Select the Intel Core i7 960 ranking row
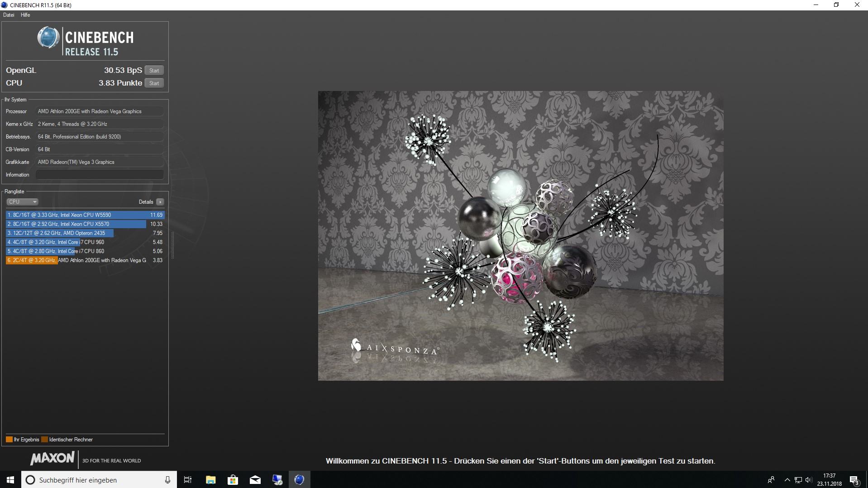868x488 pixels. point(85,242)
